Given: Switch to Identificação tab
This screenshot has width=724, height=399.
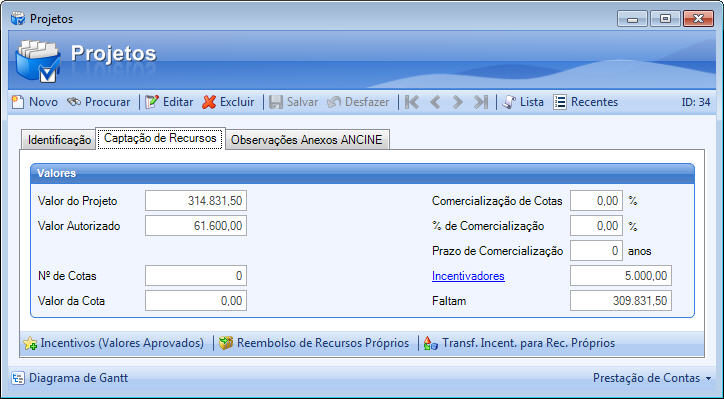Looking at the screenshot, I should 59,140.
